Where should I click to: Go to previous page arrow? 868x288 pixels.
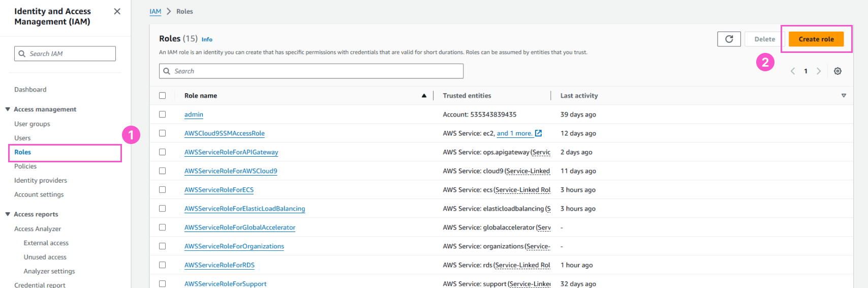point(793,71)
